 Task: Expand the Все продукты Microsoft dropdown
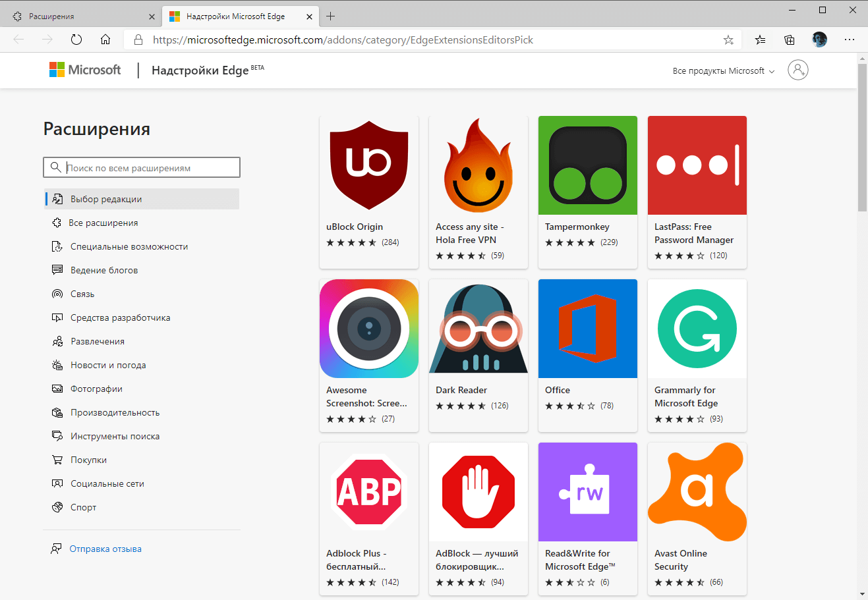[x=724, y=70]
